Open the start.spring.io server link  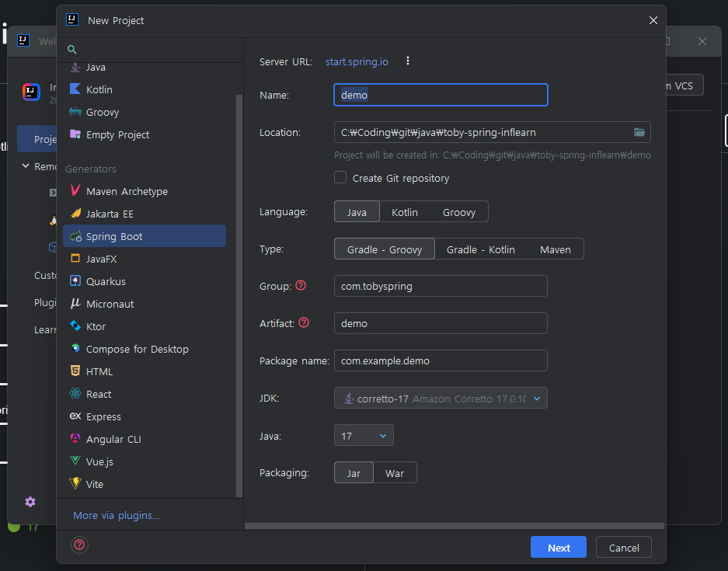[x=357, y=61]
